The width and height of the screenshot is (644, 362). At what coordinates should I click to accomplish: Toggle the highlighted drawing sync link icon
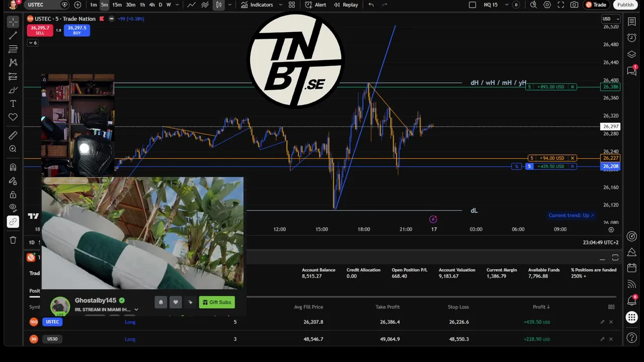pos(13,222)
